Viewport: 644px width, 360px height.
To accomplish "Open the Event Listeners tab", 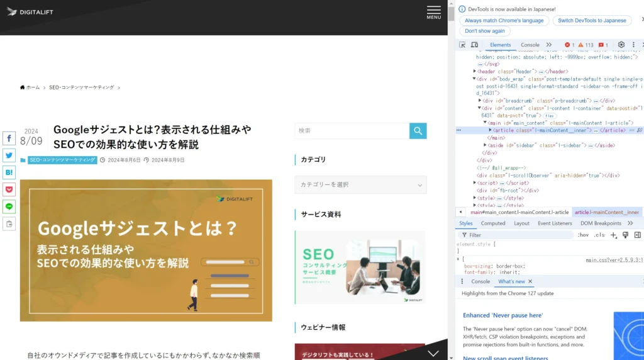I will pyautogui.click(x=555, y=223).
